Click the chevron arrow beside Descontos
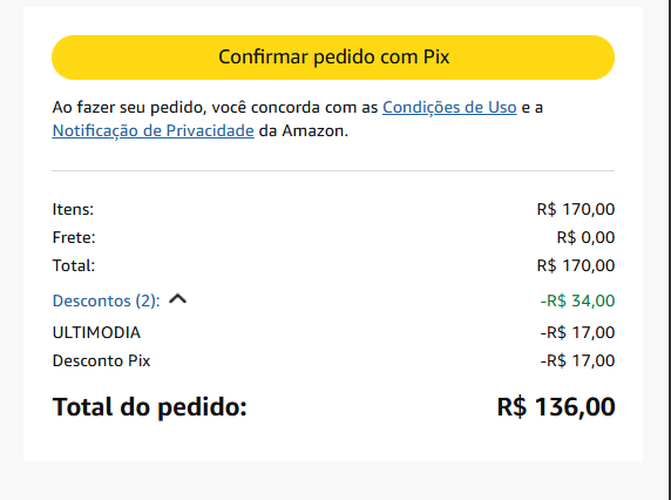This screenshot has height=500, width=671. [178, 299]
